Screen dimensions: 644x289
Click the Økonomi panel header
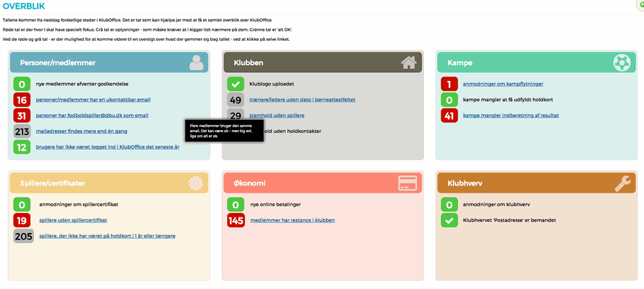coord(323,183)
